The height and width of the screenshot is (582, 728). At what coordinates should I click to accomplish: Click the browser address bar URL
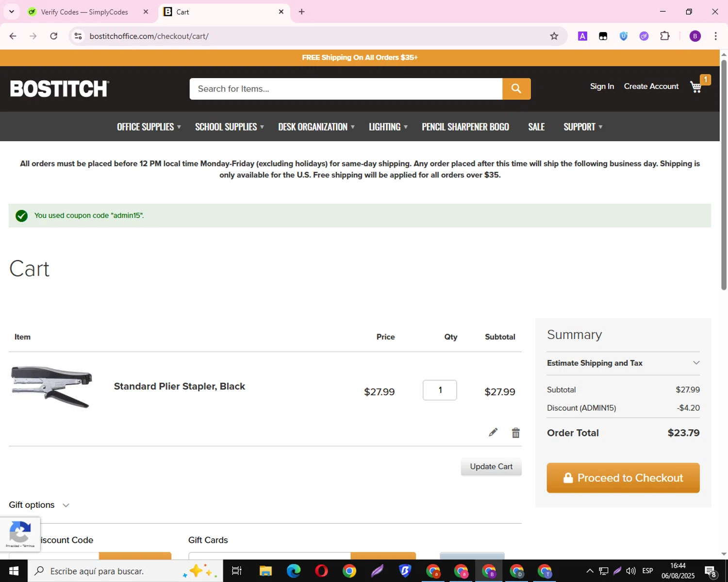[149, 36]
